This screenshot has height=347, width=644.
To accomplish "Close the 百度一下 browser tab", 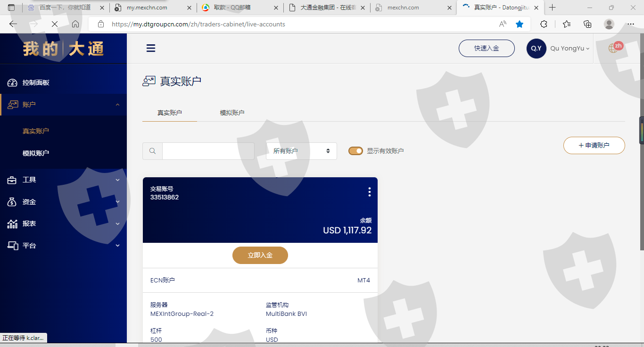I will pos(102,8).
